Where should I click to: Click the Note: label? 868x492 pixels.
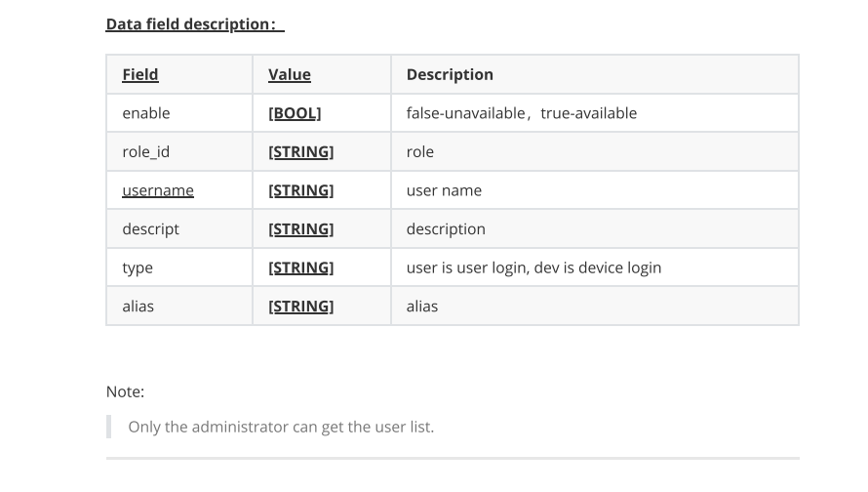coord(125,391)
